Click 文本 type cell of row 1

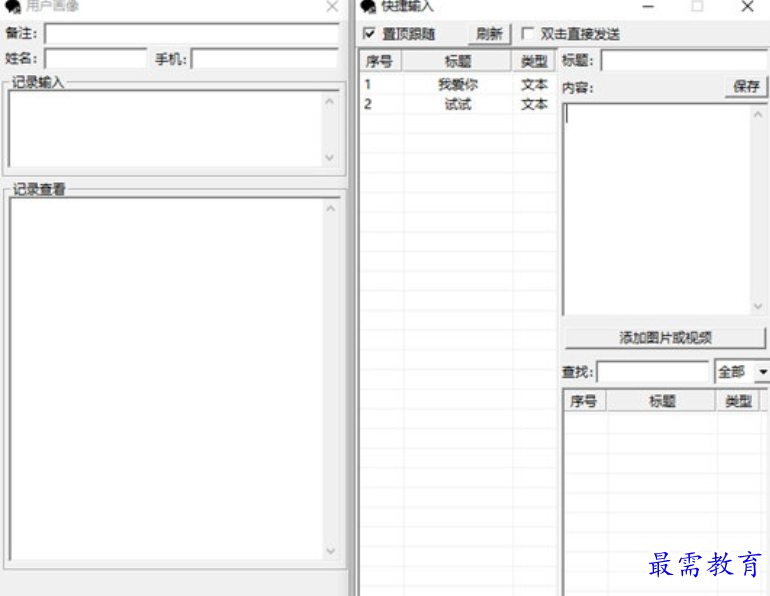coord(534,84)
